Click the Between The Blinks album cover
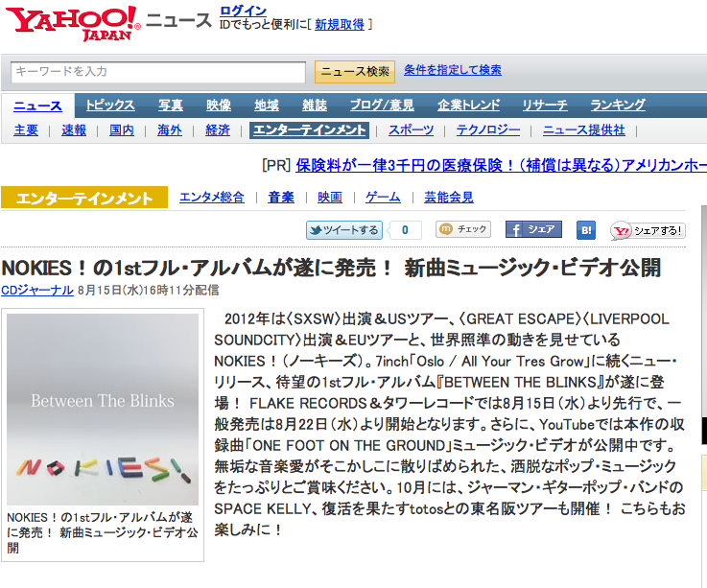 (103, 410)
